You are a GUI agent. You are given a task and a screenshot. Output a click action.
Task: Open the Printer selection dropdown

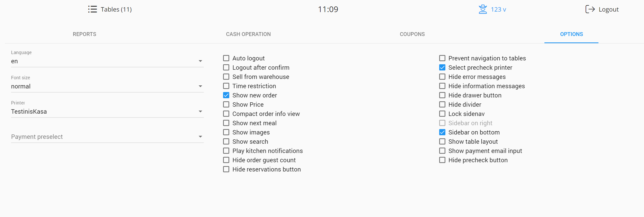107,112
